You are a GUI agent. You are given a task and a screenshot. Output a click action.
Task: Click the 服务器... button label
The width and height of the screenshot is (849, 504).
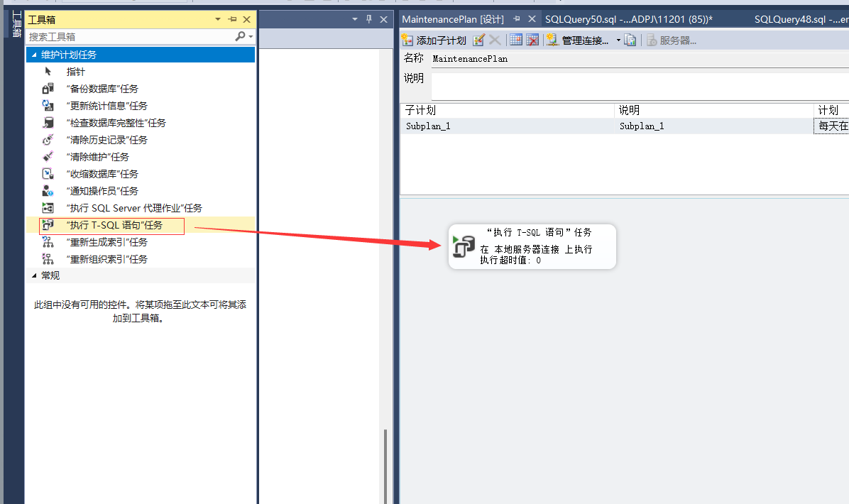678,40
